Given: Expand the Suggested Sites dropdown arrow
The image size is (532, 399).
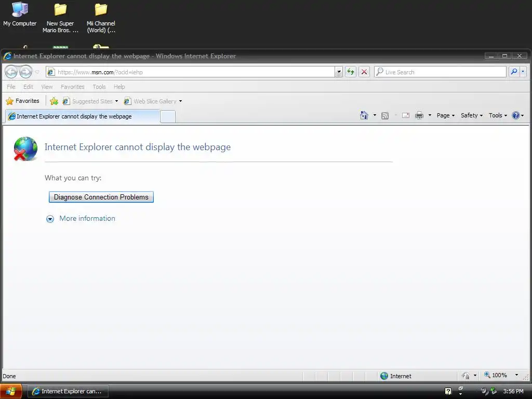Looking at the screenshot, I should tap(116, 101).
